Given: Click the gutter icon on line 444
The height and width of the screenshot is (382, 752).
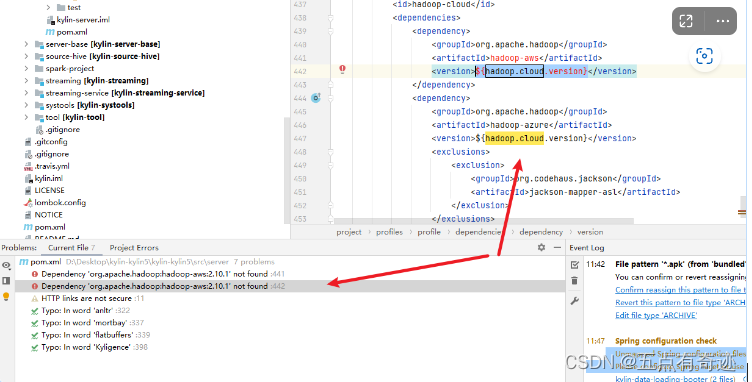Looking at the screenshot, I should point(316,98).
